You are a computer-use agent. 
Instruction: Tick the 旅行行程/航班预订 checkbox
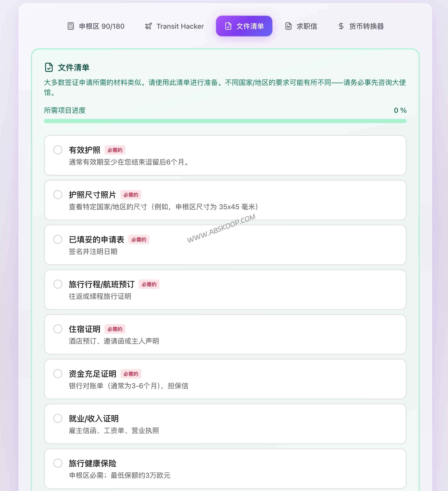(x=58, y=284)
